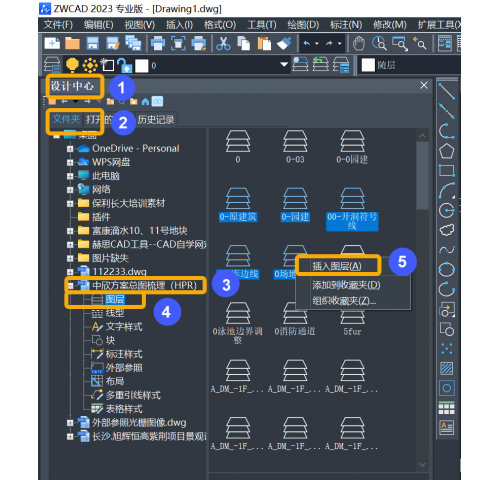The height and width of the screenshot is (480, 500).
Task: Choose 添加到收藏夹(D) from context menu
Action: pyautogui.click(x=346, y=285)
